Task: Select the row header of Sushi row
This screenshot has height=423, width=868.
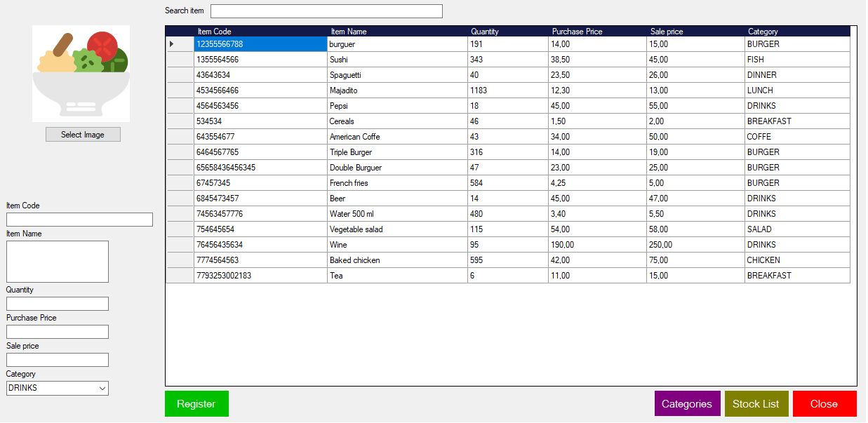Action: (180, 60)
